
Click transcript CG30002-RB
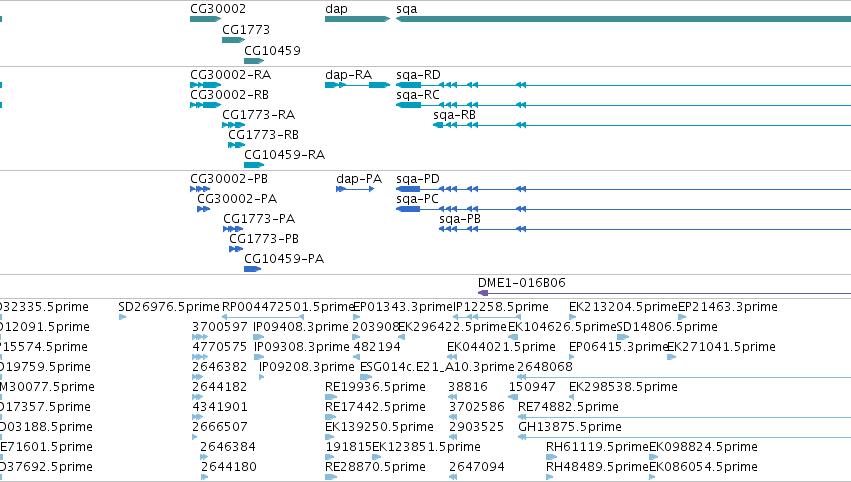pyautogui.click(x=205, y=105)
